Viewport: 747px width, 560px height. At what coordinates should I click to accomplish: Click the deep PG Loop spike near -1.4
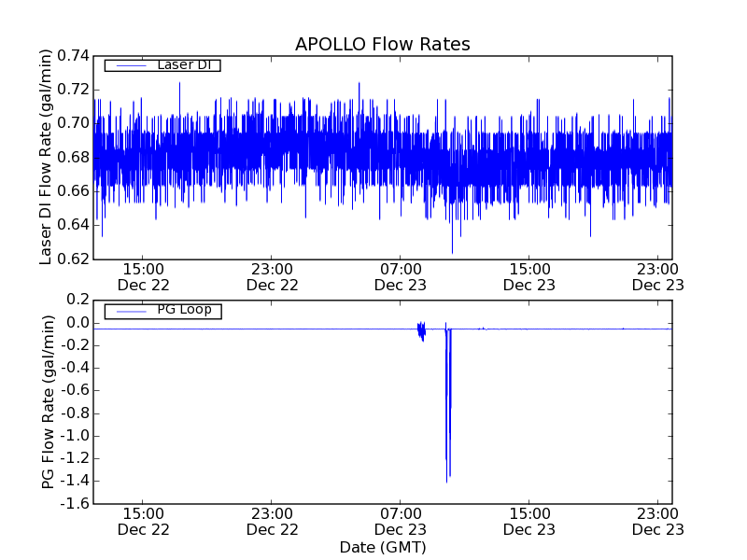tap(448, 405)
